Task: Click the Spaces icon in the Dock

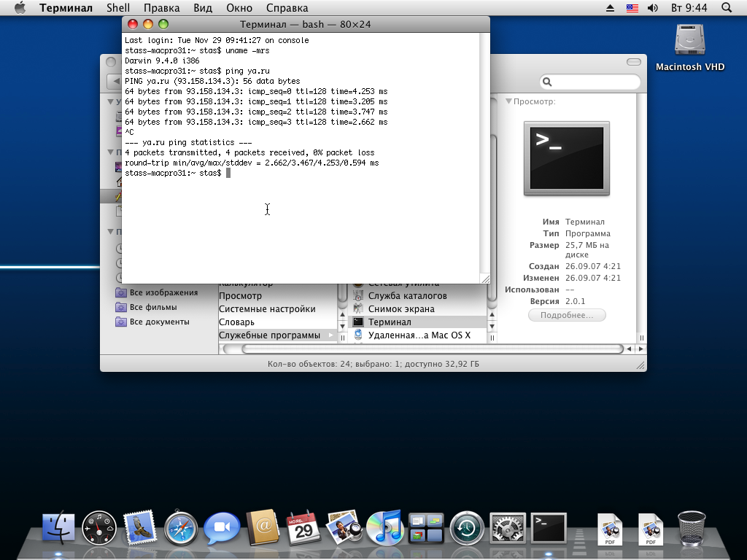Action: [426, 527]
